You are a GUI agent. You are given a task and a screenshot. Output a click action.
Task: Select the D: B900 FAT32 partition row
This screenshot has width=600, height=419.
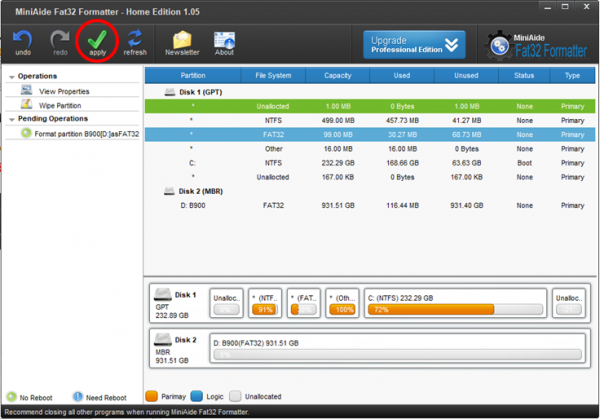click(x=368, y=204)
